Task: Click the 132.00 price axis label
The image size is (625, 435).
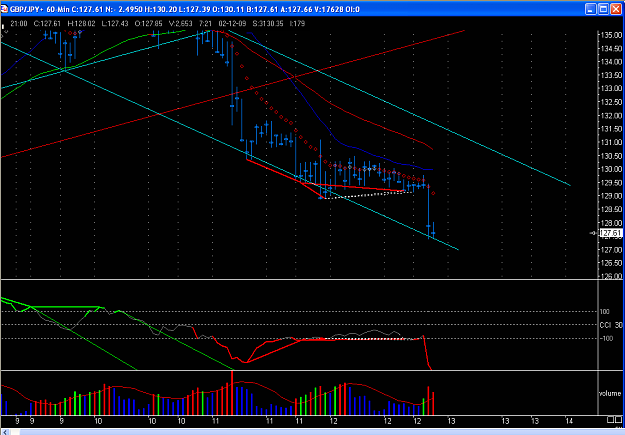Action: coord(611,116)
